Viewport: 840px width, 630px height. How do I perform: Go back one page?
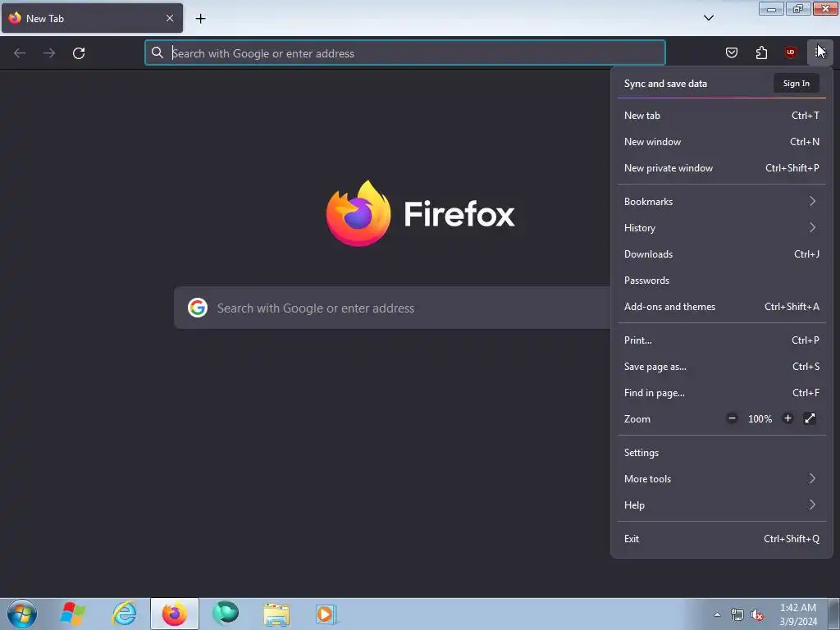[x=20, y=53]
